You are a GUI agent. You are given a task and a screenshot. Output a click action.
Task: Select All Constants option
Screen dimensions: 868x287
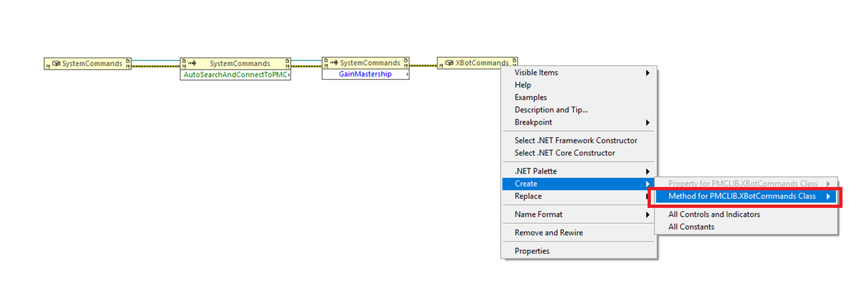pyautogui.click(x=691, y=227)
